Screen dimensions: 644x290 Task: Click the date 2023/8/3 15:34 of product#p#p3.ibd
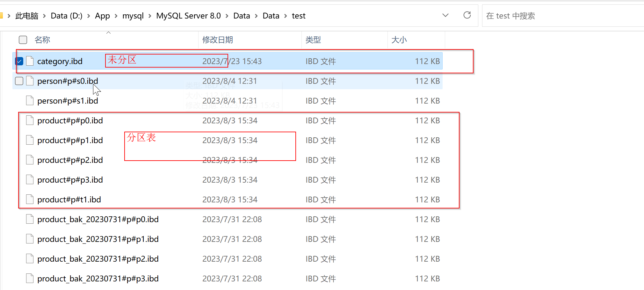click(x=230, y=180)
